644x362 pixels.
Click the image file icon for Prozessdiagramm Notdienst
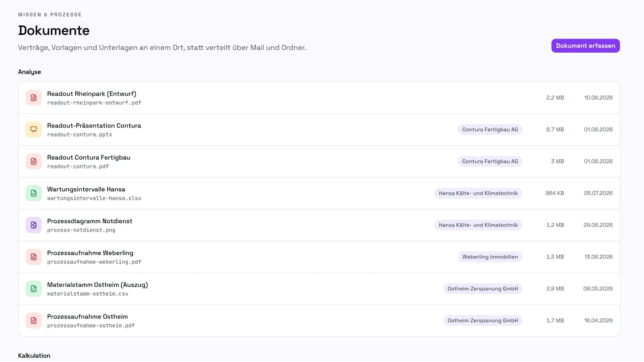[x=34, y=225]
